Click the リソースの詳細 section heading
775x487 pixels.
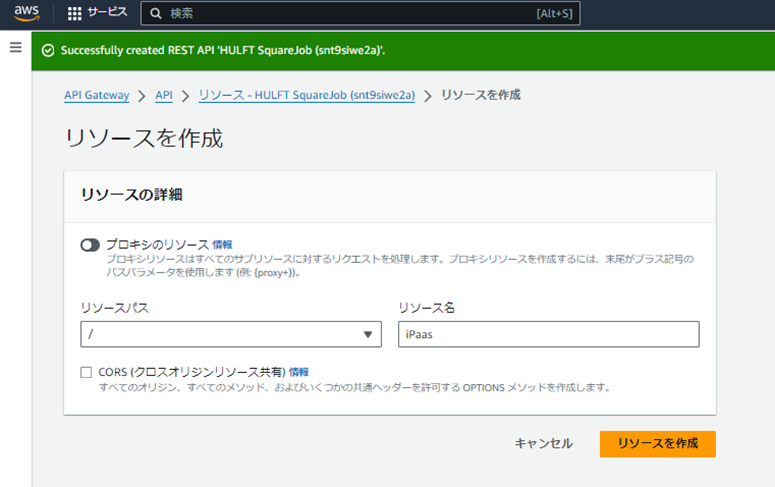click(x=131, y=195)
